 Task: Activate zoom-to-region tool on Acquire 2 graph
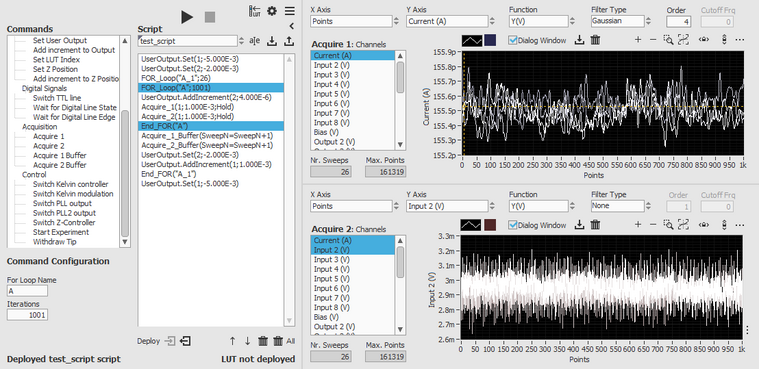(x=668, y=225)
